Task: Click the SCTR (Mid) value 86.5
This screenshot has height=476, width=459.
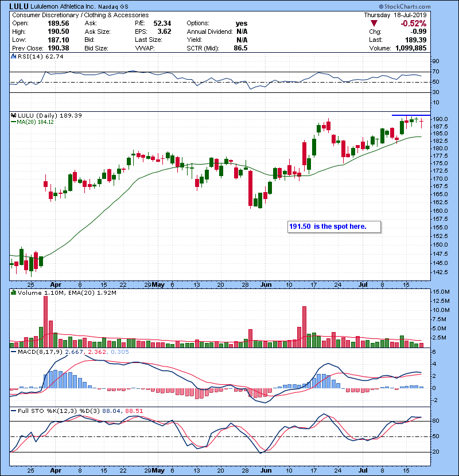Action: pyautogui.click(x=240, y=48)
